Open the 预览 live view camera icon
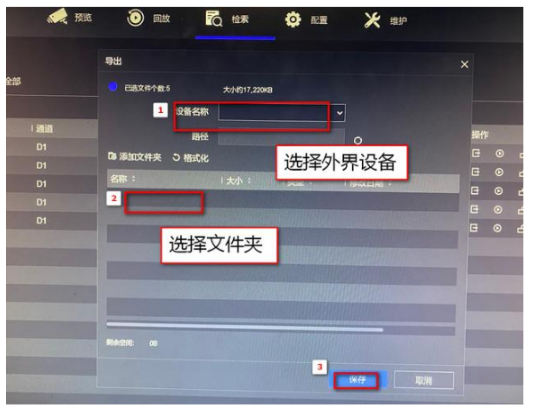 pyautogui.click(x=57, y=16)
